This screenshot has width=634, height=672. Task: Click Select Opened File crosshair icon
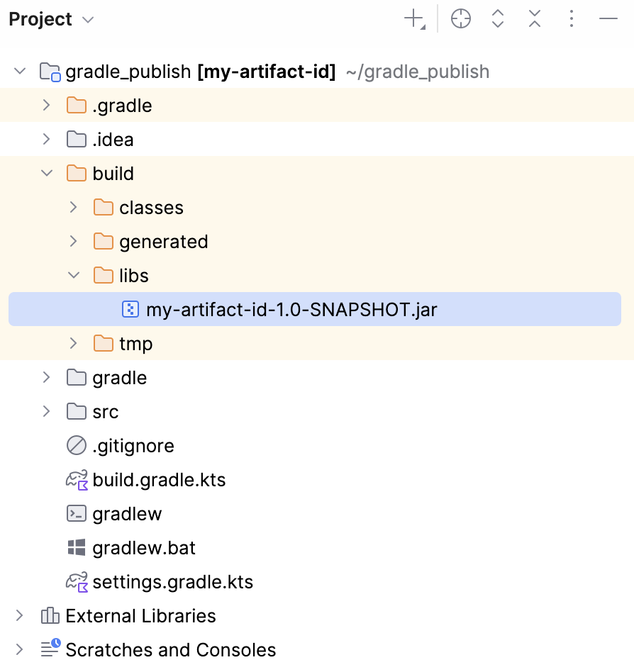click(461, 19)
